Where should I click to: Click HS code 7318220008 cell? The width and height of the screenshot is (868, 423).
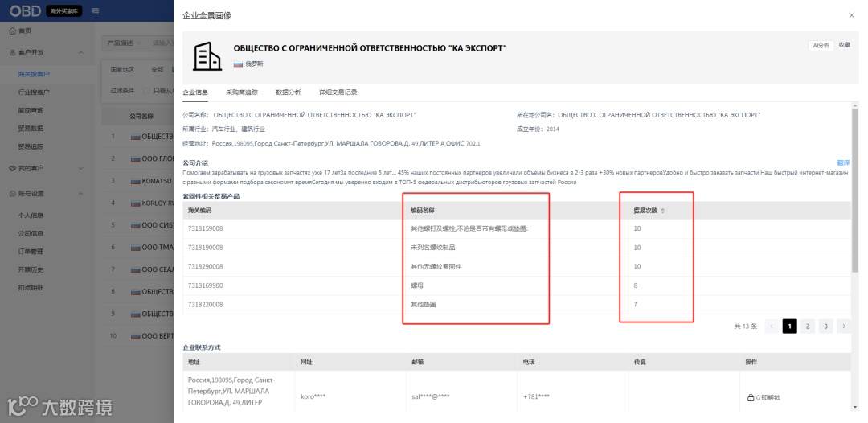(x=206, y=305)
